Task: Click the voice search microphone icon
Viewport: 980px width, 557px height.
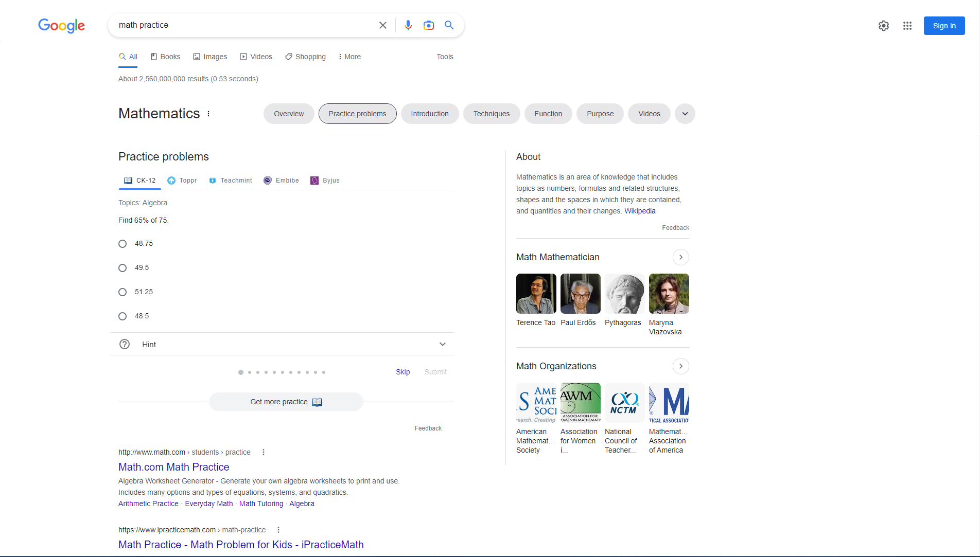Action: 408,25
